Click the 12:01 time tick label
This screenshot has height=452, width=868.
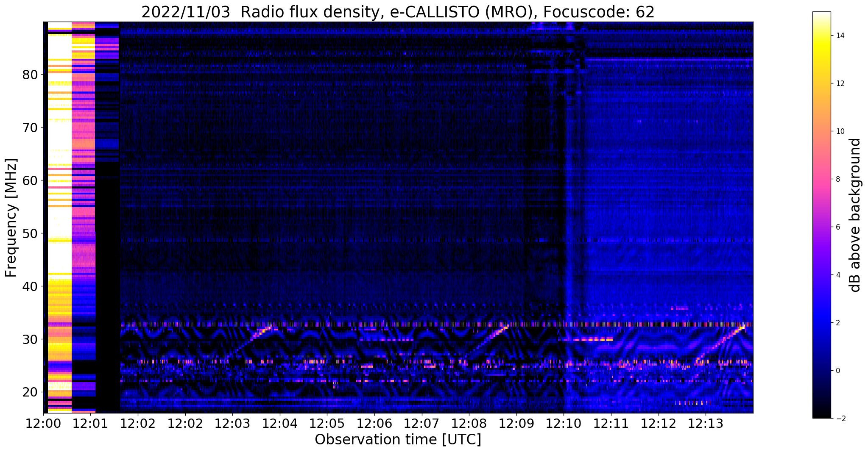[90, 423]
